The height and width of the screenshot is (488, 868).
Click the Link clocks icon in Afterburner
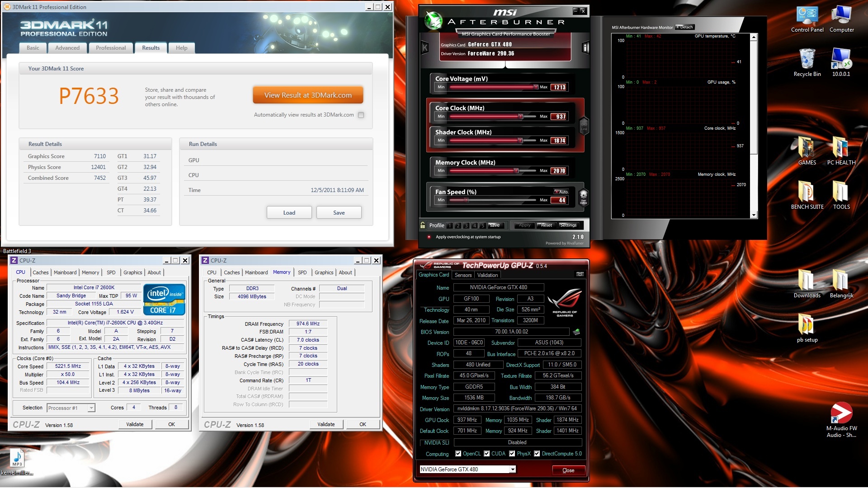(584, 126)
